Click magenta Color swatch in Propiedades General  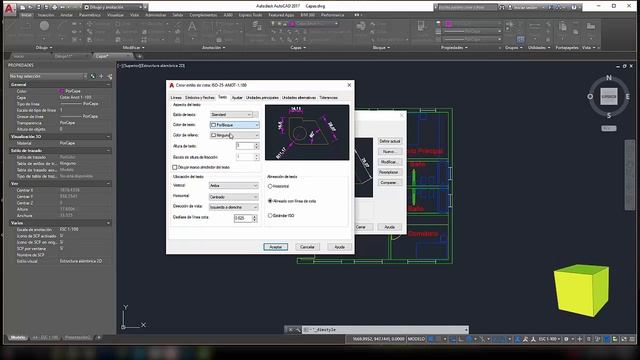62,91
